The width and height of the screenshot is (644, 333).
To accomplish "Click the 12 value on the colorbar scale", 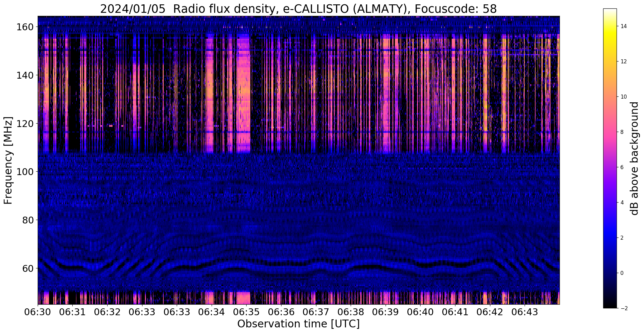I will coord(623,61).
